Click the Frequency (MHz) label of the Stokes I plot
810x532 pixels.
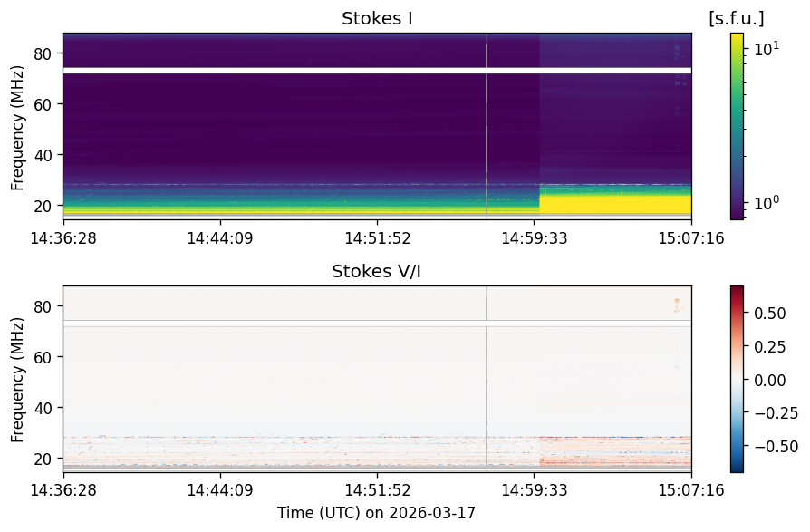(17, 128)
